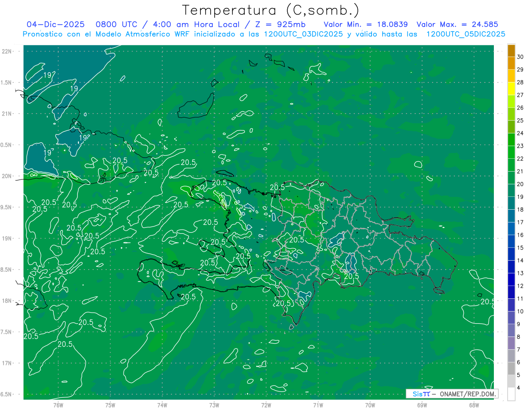This screenshot has height=411, width=532.
Task: Click the '20' value on the color bar
Action: coord(520,184)
